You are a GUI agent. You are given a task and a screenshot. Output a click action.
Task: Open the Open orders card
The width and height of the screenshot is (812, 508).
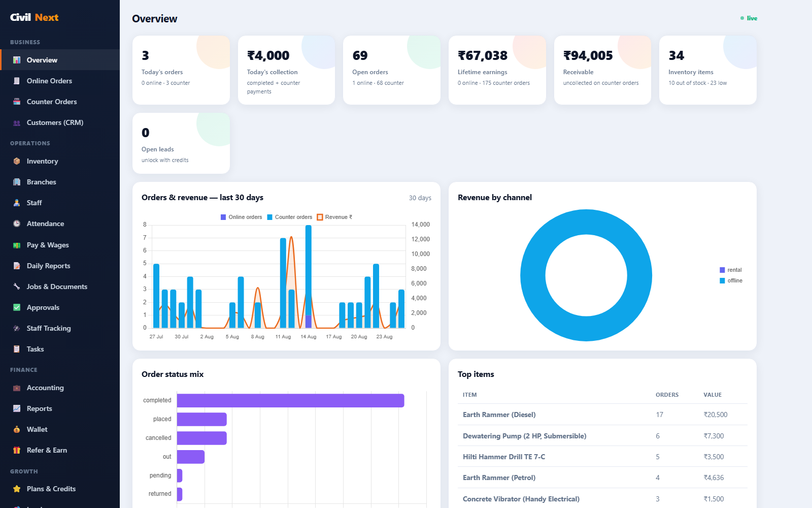[x=392, y=70]
